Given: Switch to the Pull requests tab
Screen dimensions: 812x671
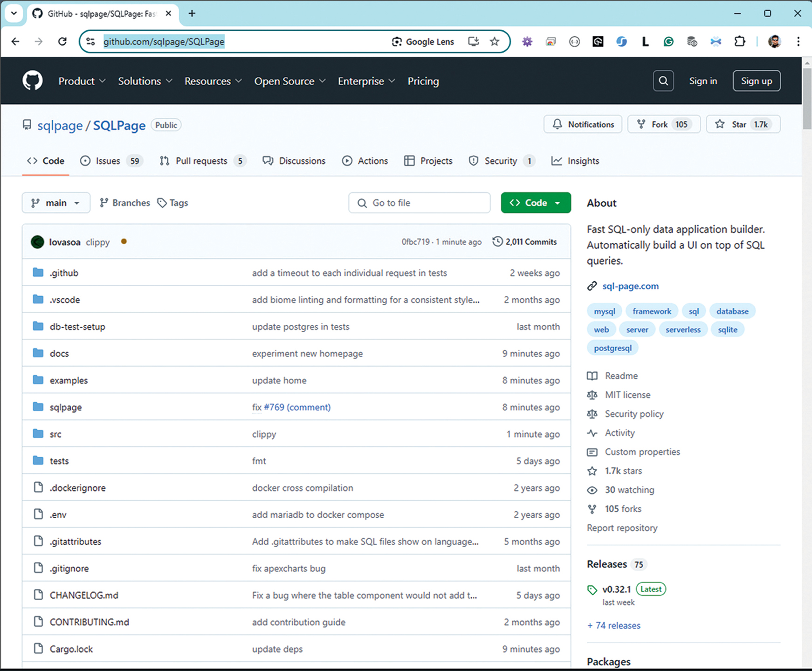Looking at the screenshot, I should point(203,161).
